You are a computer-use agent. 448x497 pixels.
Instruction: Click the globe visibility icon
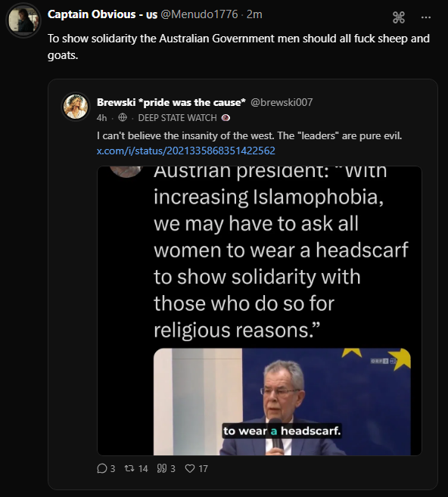tap(123, 117)
